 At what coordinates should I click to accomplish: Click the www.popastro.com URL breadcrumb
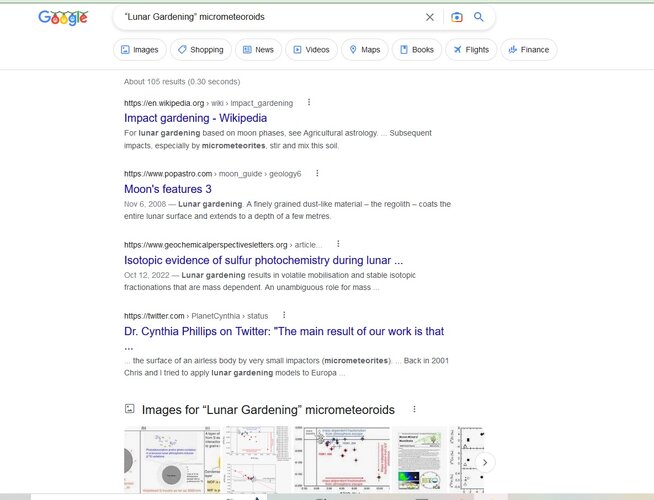[x=212, y=174]
